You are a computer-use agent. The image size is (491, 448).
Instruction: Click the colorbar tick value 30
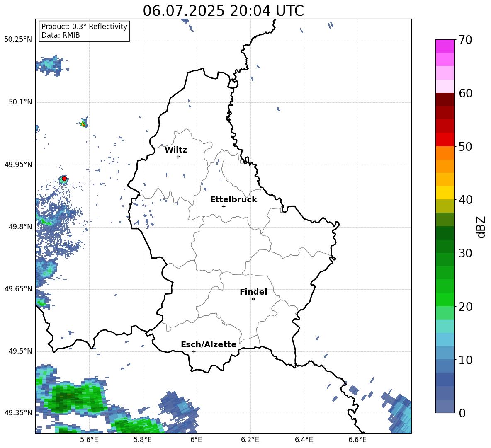click(465, 253)
